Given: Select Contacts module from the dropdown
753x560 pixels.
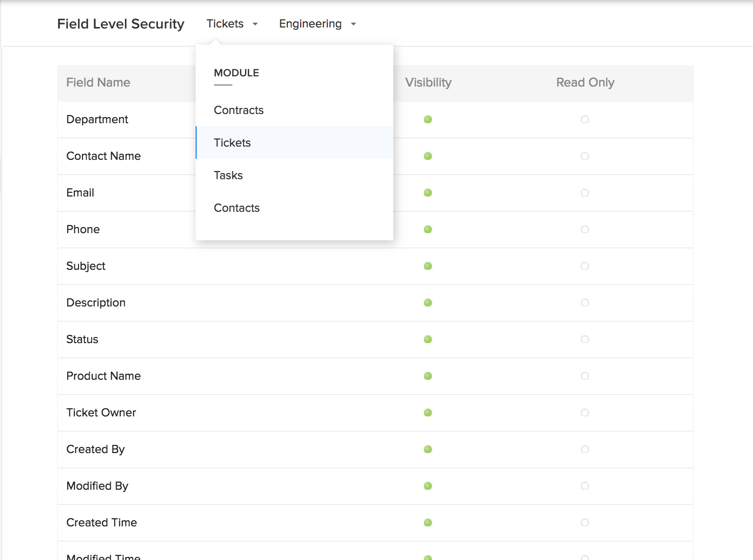Looking at the screenshot, I should tap(236, 208).
